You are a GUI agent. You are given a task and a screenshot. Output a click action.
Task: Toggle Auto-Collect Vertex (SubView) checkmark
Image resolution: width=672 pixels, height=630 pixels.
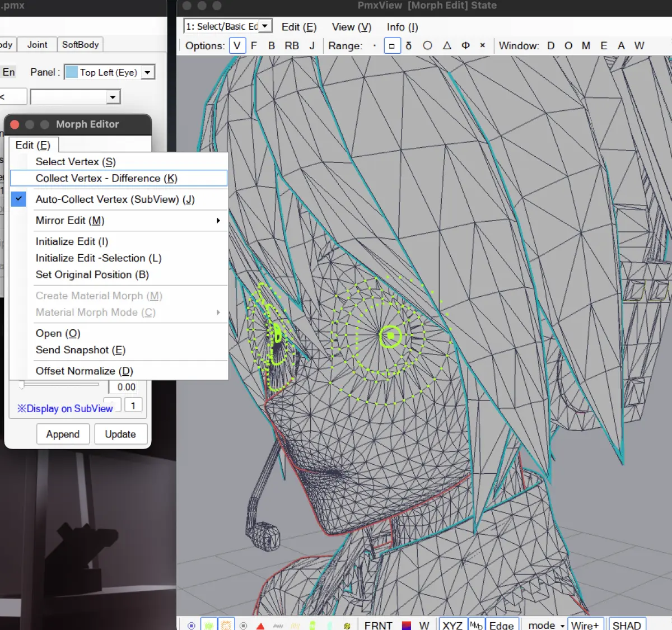click(18, 199)
